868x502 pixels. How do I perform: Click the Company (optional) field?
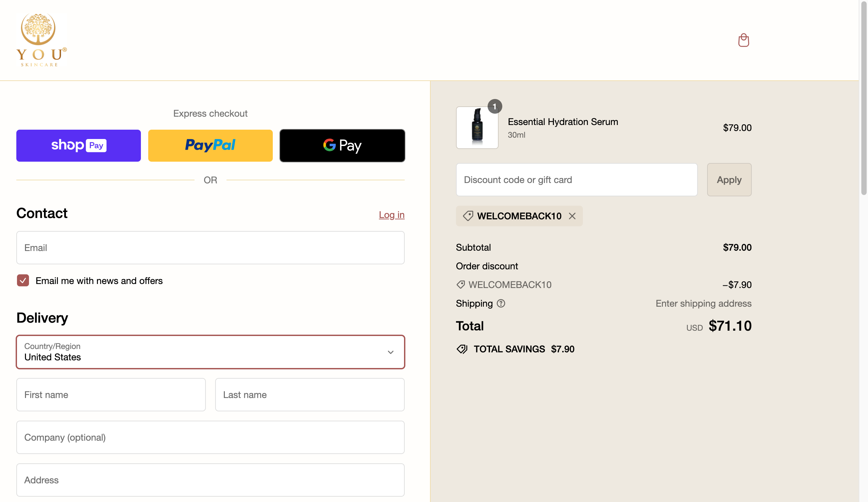click(211, 437)
